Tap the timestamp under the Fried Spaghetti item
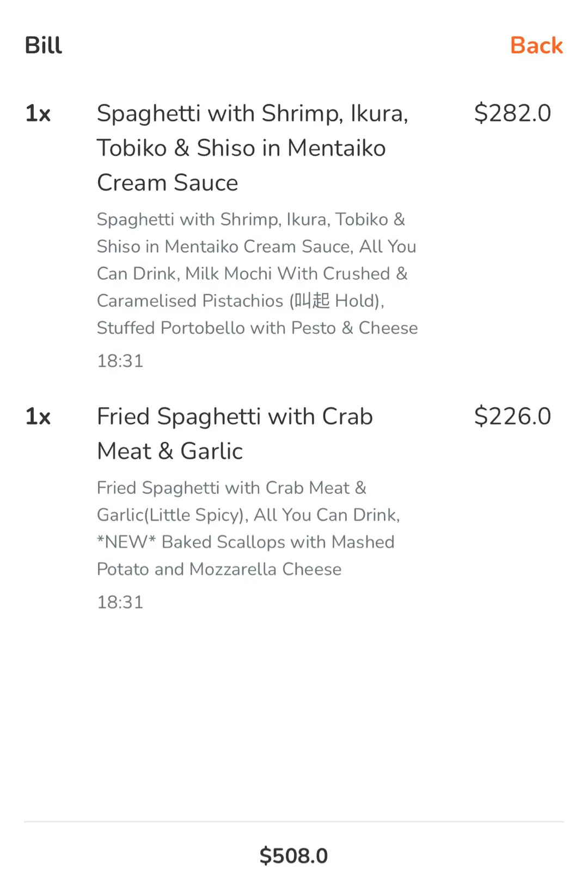588x886 pixels. tap(120, 602)
